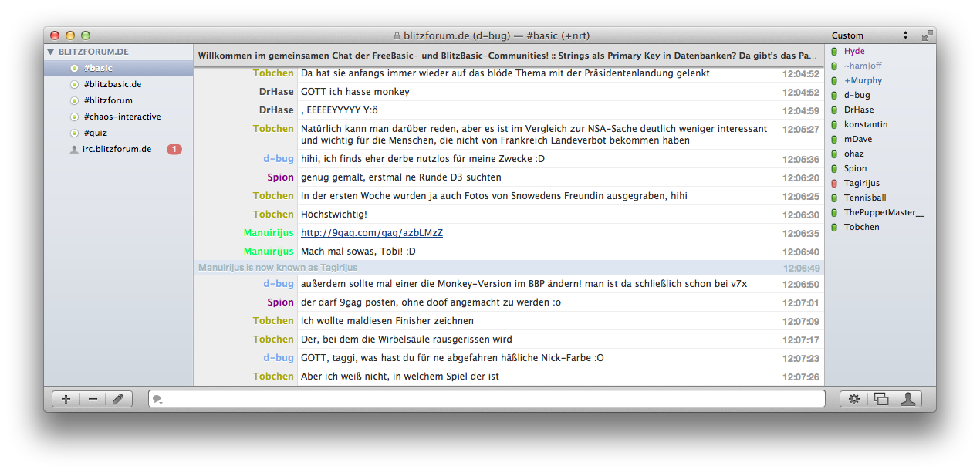The image size is (980, 473).
Task: Open the Custom style dropdown
Action: [870, 35]
